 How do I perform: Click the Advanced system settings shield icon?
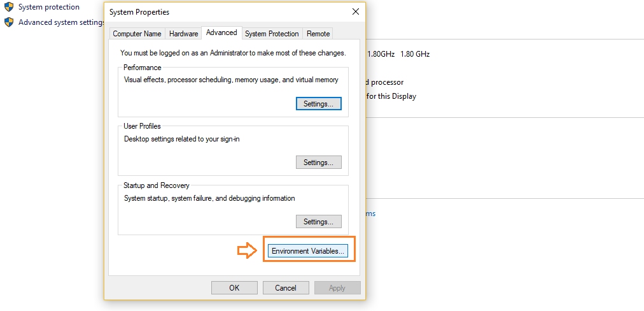coord(9,22)
